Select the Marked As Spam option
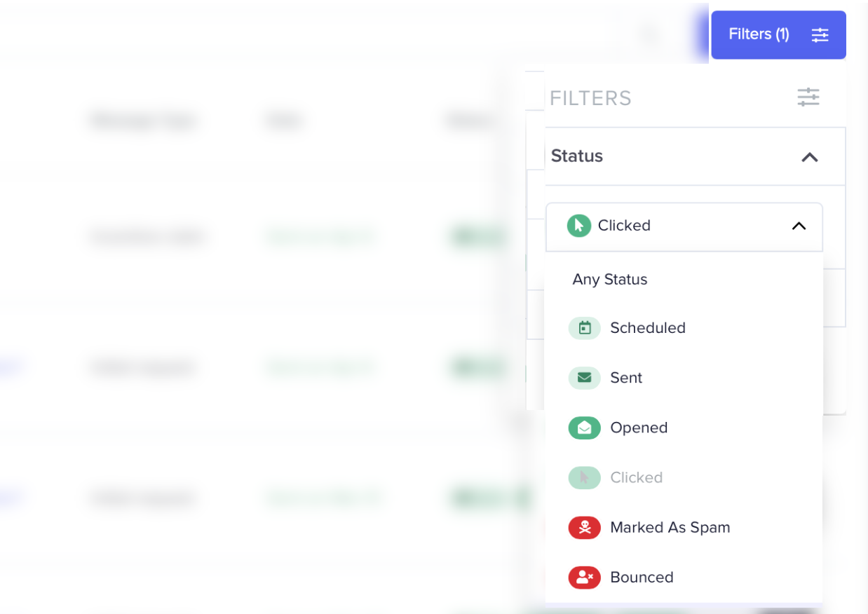The height and width of the screenshot is (614, 868). pyautogui.click(x=670, y=528)
